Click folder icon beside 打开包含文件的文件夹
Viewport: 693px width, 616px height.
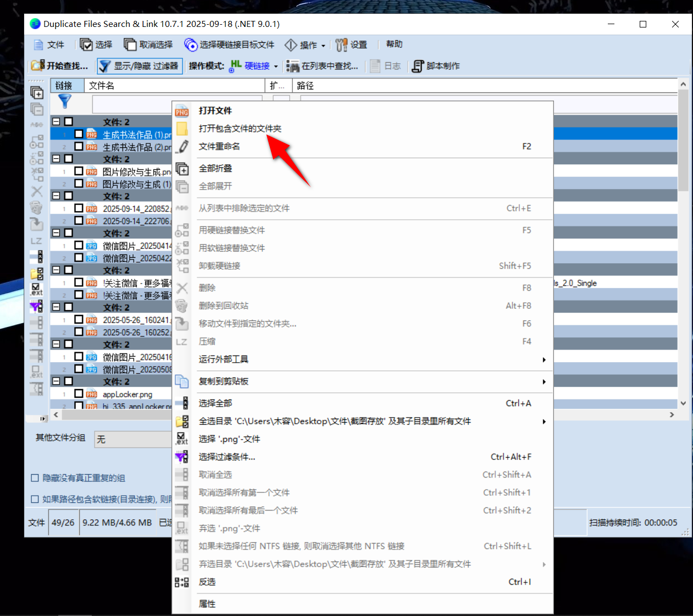(182, 129)
